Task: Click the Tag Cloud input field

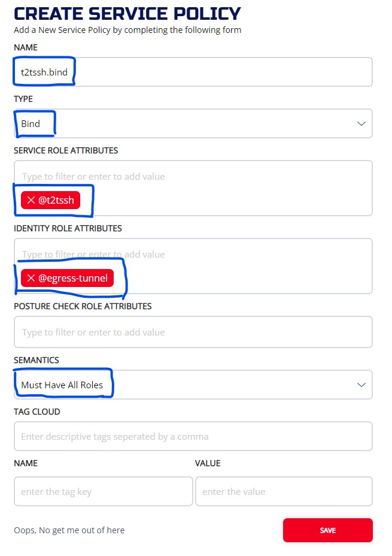Action: (193, 437)
